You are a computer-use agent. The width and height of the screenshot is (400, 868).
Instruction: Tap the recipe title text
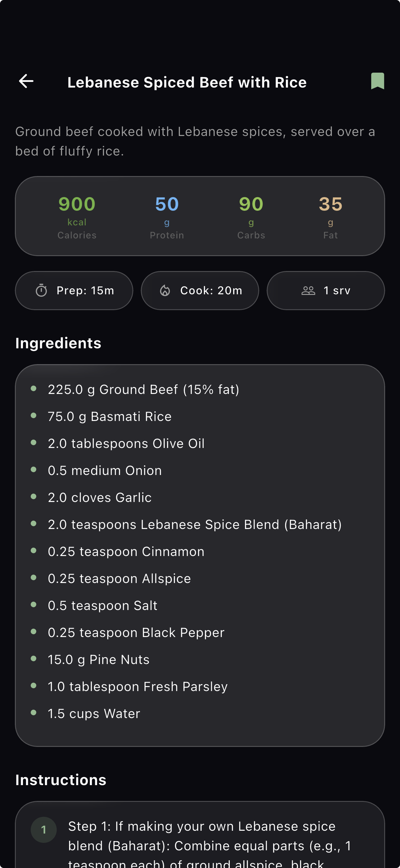click(x=187, y=82)
